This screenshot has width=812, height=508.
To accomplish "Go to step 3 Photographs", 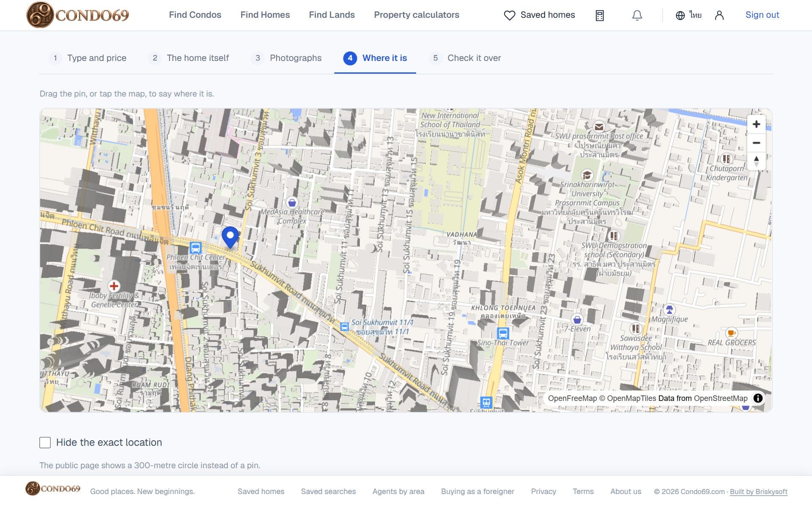I will (287, 58).
